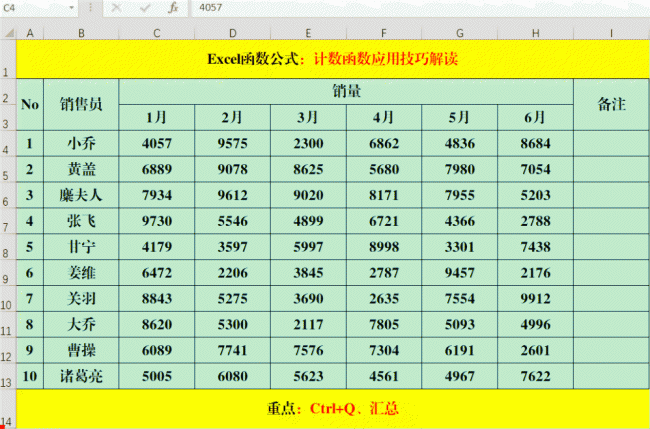Click the '5月' header cell
Viewport: 650px width, 429px height.
[460, 118]
